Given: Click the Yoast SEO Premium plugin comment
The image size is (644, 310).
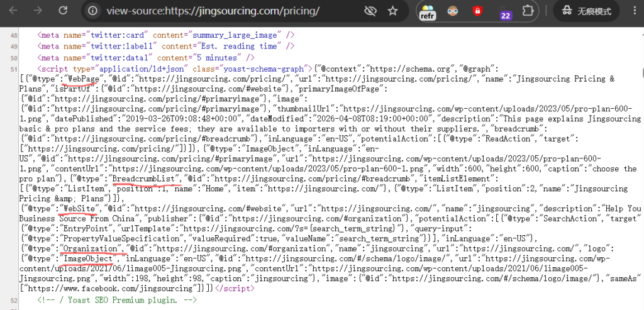Looking at the screenshot, I should click(117, 300).
